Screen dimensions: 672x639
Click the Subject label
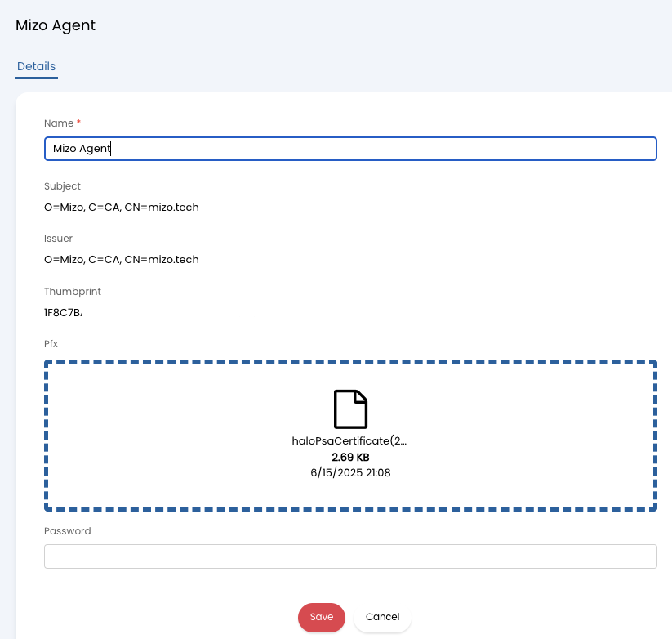pos(62,186)
